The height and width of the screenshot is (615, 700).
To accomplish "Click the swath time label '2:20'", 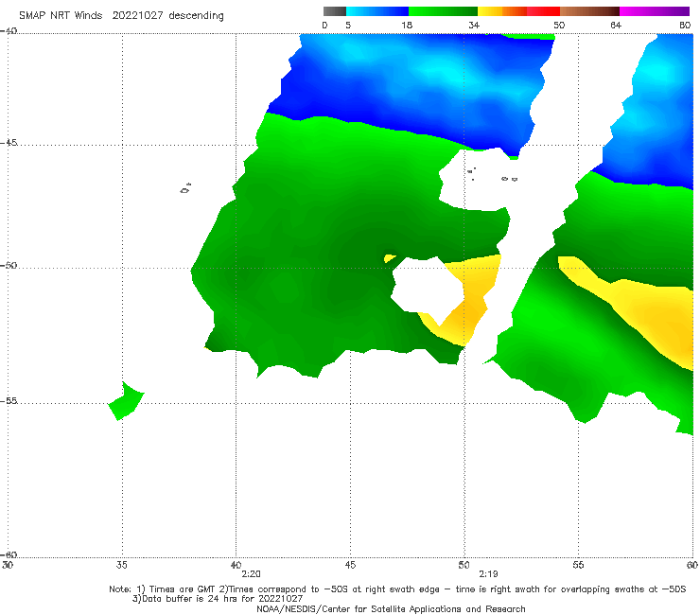I will pos(251,574).
